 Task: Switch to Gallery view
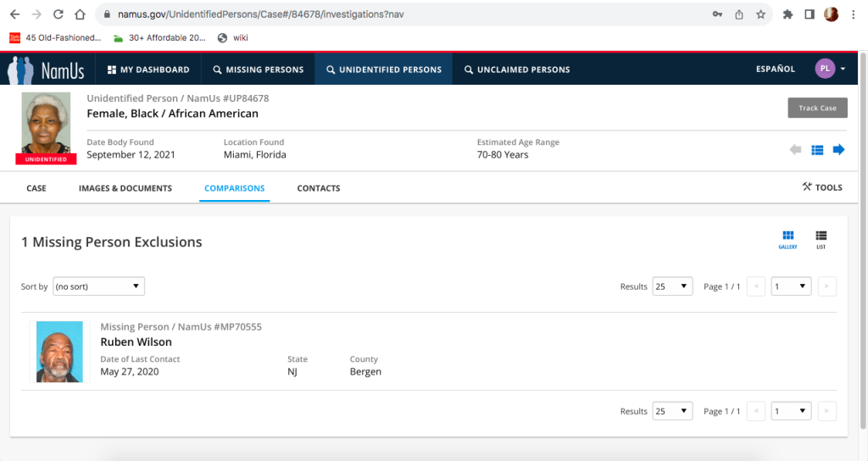point(787,240)
